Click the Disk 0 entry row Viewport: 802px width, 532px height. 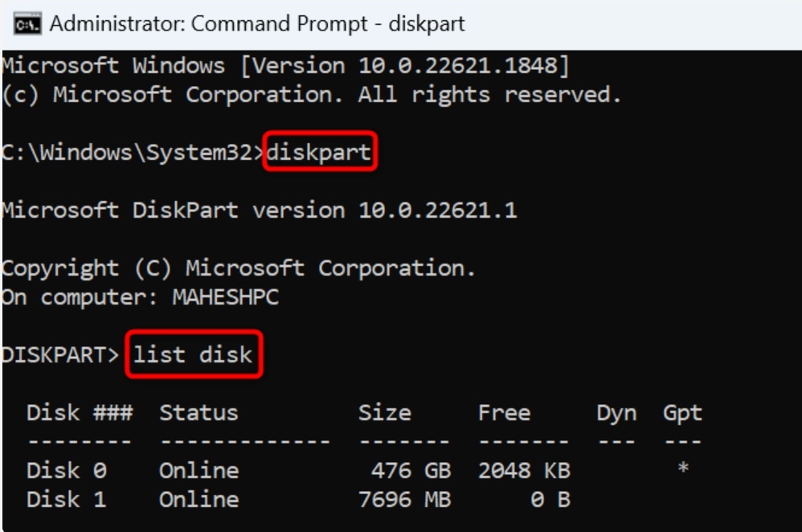[161, 470]
